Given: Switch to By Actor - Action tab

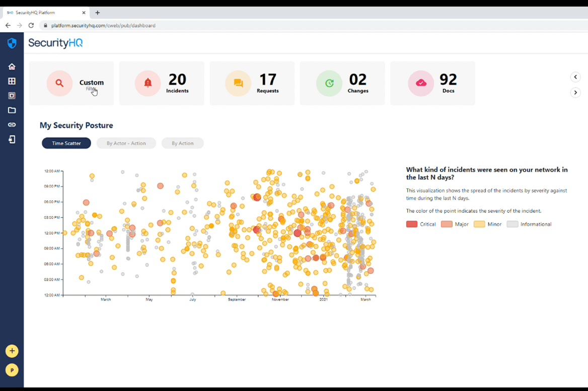Looking at the screenshot, I should tap(126, 144).
